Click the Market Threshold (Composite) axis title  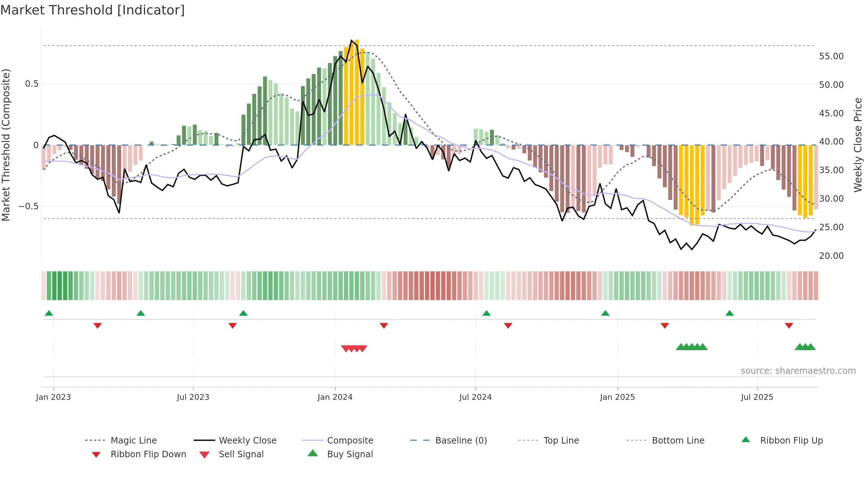point(6,145)
